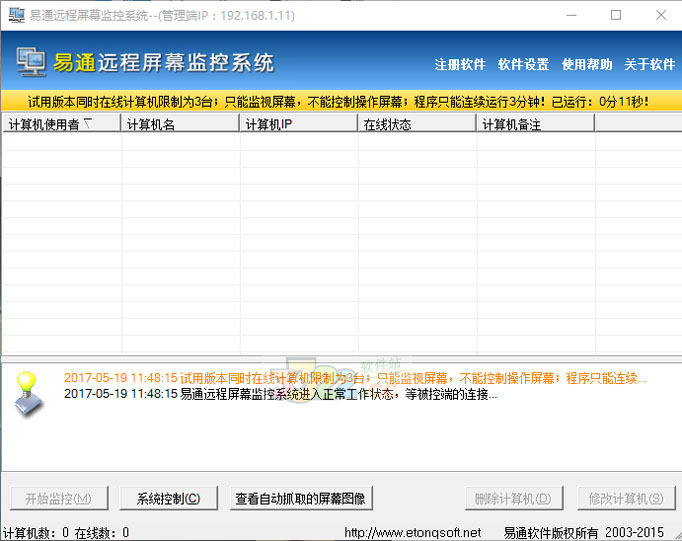Open the 注册软件 menu
The height and width of the screenshot is (541, 682).
click(x=460, y=64)
